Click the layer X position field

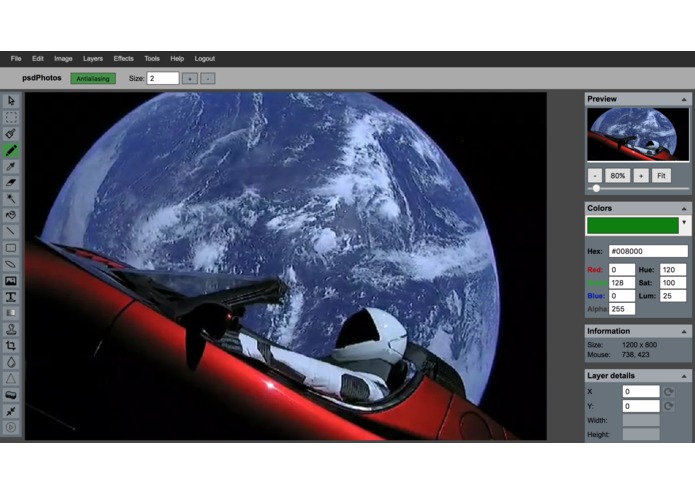click(x=641, y=392)
